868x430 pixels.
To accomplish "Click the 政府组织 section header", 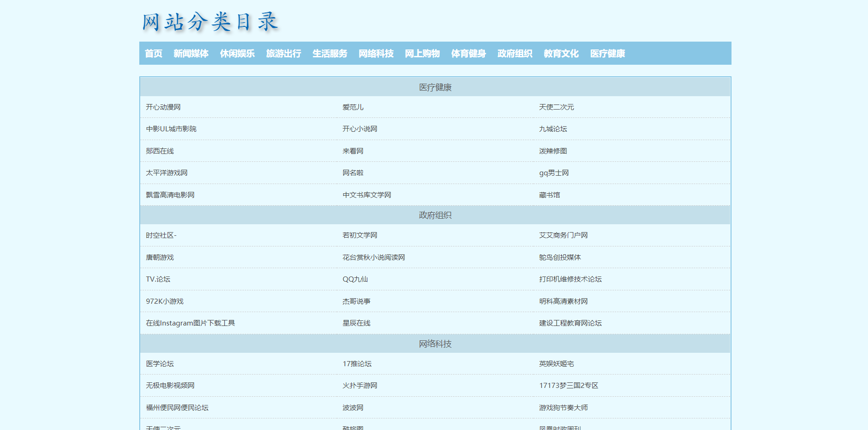I will (x=435, y=215).
